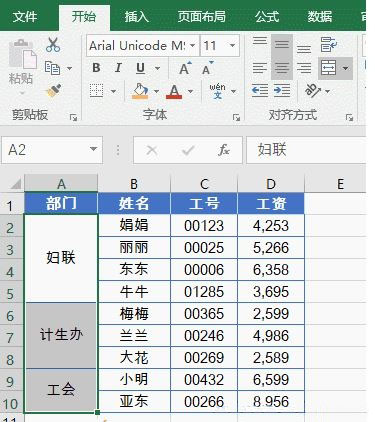This screenshot has width=375, height=422.
Task: Apply cell borders icon
Action: tap(96, 91)
